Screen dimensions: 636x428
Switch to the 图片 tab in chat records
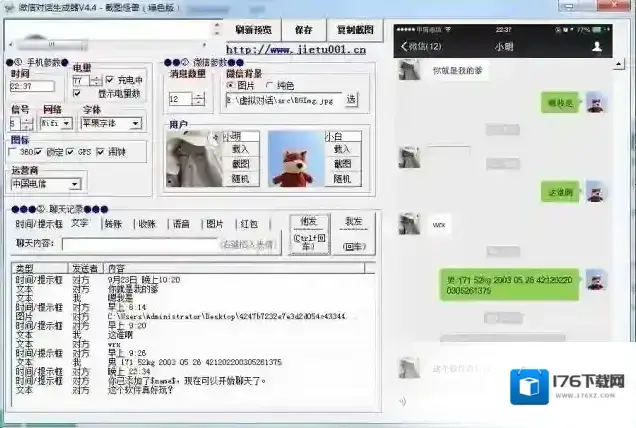(215, 224)
